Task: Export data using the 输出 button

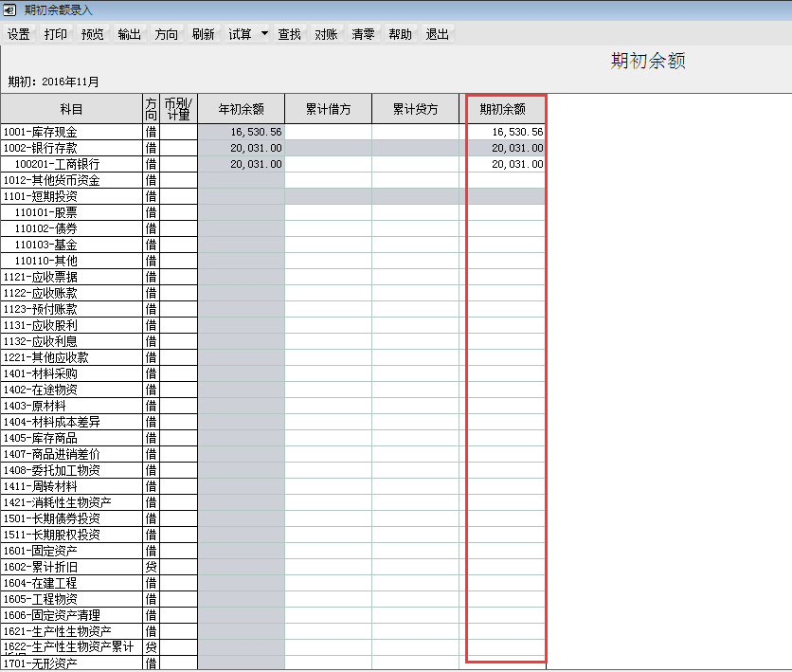Action: click(129, 33)
